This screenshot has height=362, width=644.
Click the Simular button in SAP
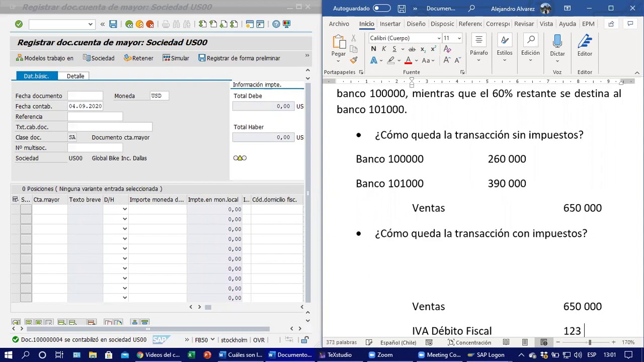coord(176,58)
